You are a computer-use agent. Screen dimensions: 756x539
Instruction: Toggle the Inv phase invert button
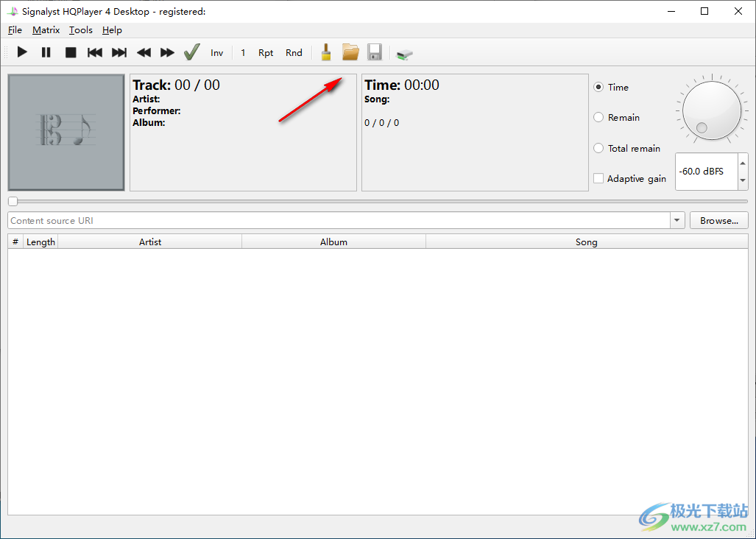[217, 52]
